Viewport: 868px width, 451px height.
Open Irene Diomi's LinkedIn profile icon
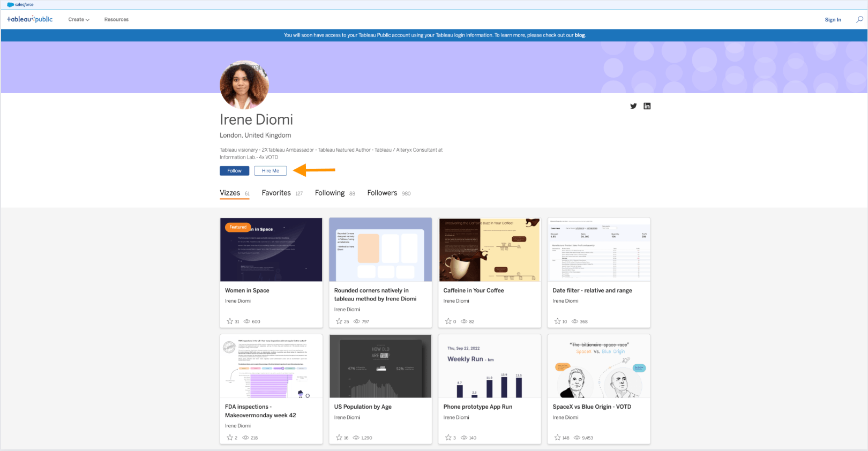[647, 106]
